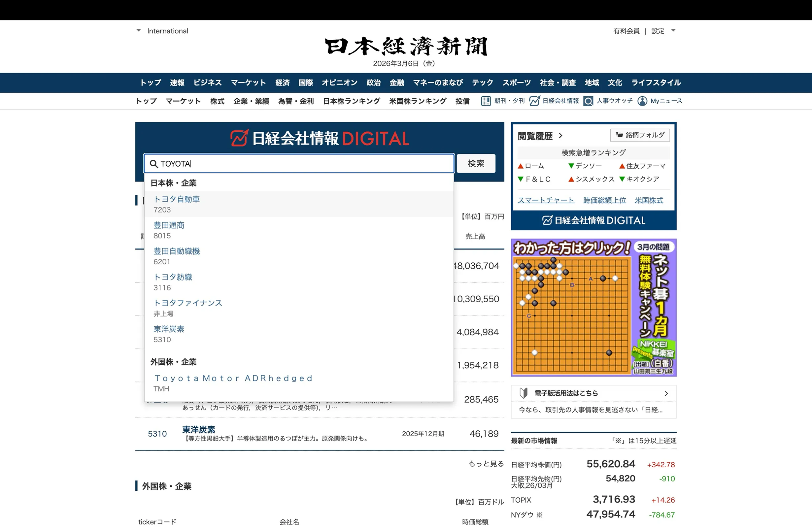Screen dimensions: 812x528
Task: Open 投信 sub-navigation tab
Action: pos(462,101)
